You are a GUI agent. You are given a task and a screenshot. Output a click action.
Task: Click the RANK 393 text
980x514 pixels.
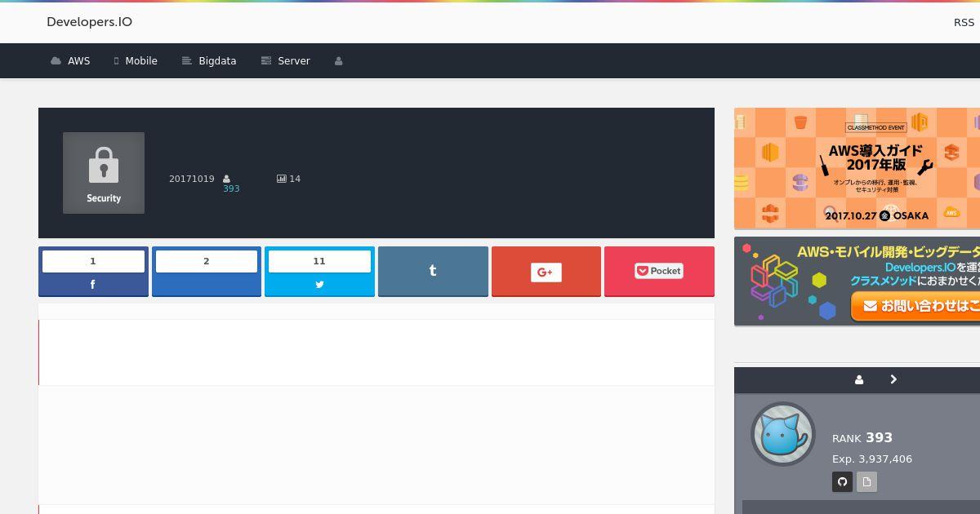click(x=862, y=438)
